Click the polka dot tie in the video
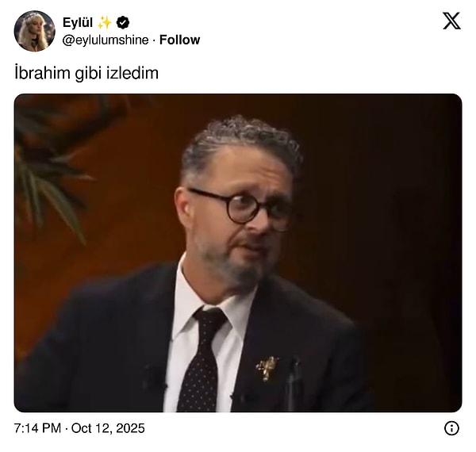Image resolution: width=476 pixels, height=452 pixels. 202,360
